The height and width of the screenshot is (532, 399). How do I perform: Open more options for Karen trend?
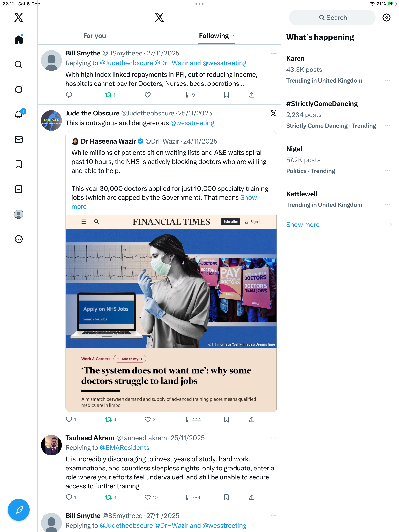pos(388,80)
